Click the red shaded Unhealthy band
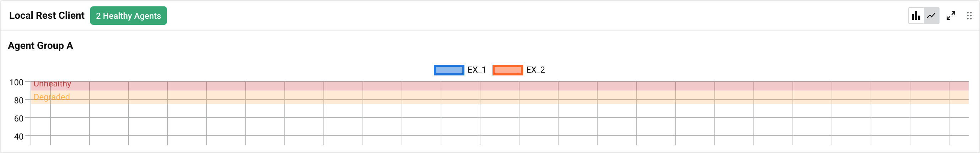 (x=495, y=86)
